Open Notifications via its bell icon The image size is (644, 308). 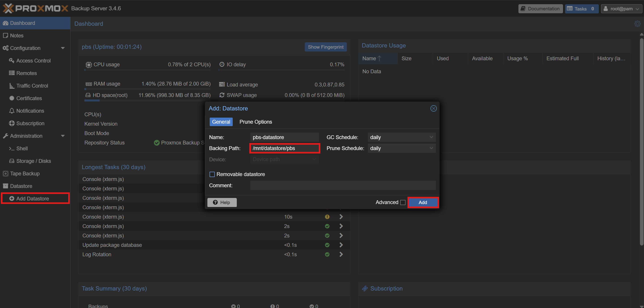pos(12,111)
